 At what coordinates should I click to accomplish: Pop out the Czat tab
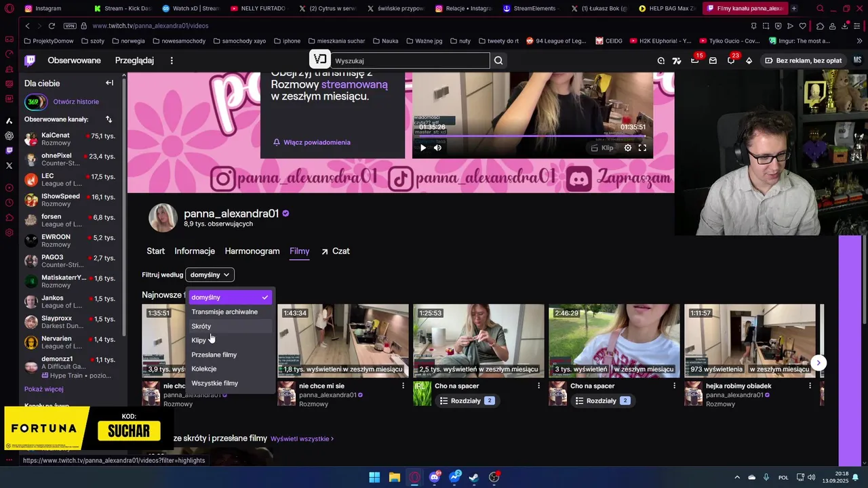[x=335, y=251]
